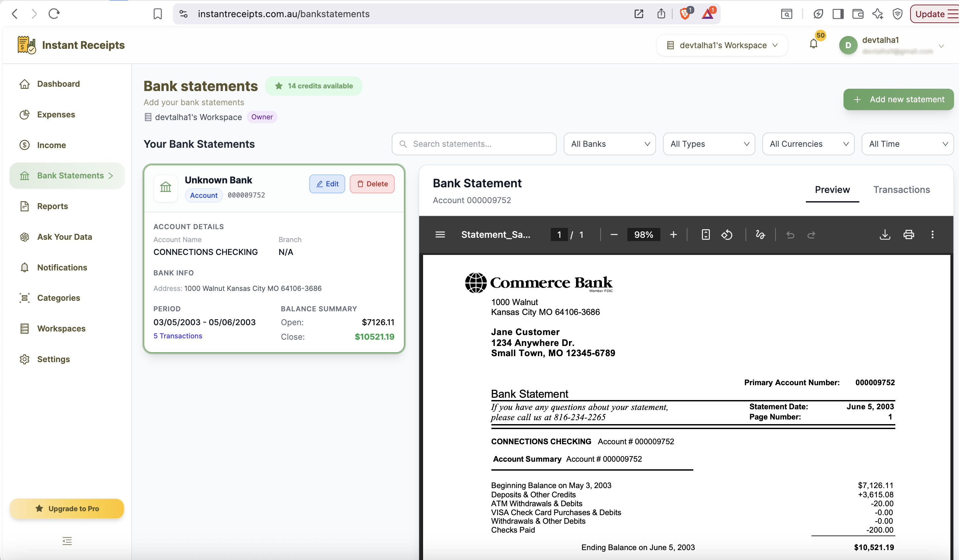Open Brave Shields lion icon
Screen dimensions: 959x560
pos(685,14)
